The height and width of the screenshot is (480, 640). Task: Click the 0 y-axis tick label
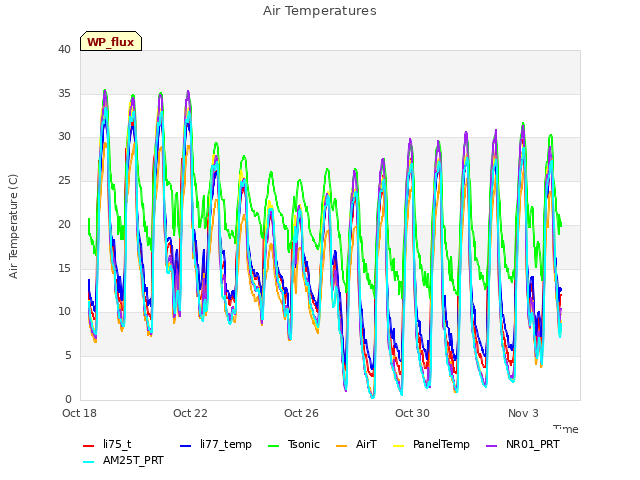68,399
